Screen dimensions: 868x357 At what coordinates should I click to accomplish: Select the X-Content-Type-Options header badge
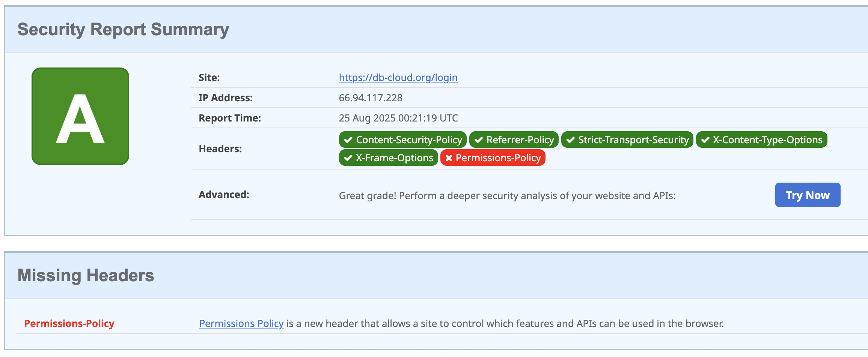click(x=761, y=140)
